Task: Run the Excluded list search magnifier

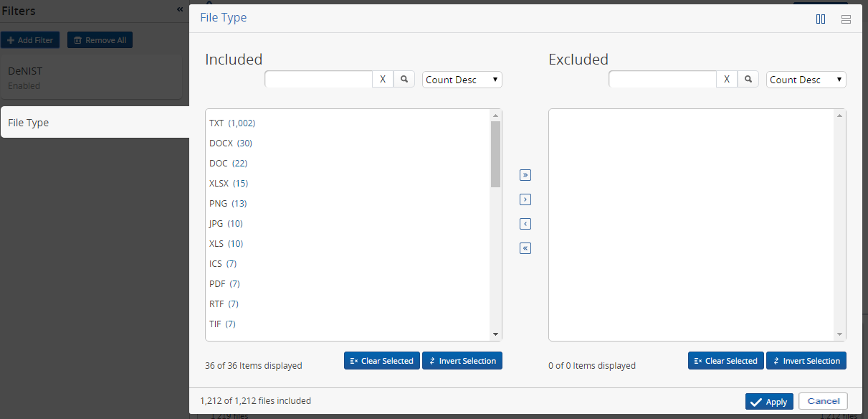Action: 748,79
